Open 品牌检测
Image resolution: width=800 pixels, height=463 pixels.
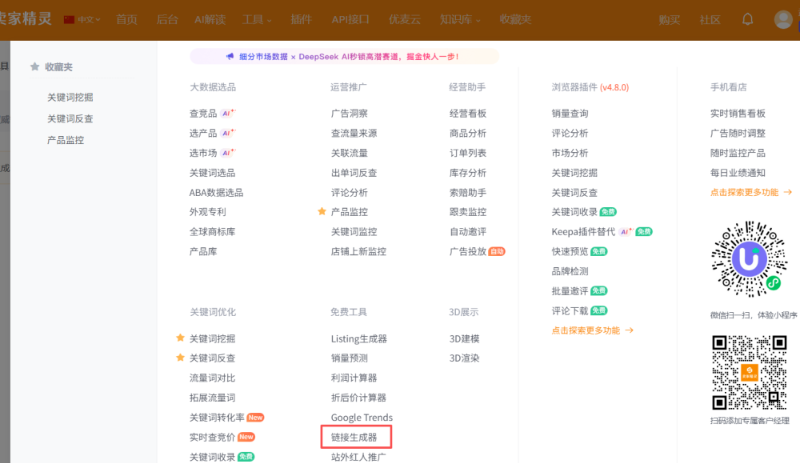pyautogui.click(x=570, y=271)
